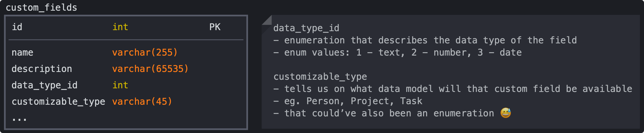Select the 'eg. Person, Project, Task' line

pos(348,101)
